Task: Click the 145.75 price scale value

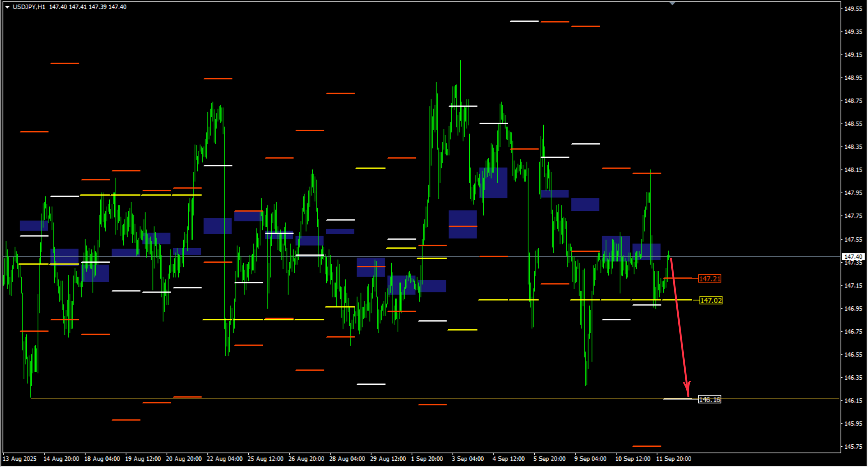Action: click(x=853, y=447)
